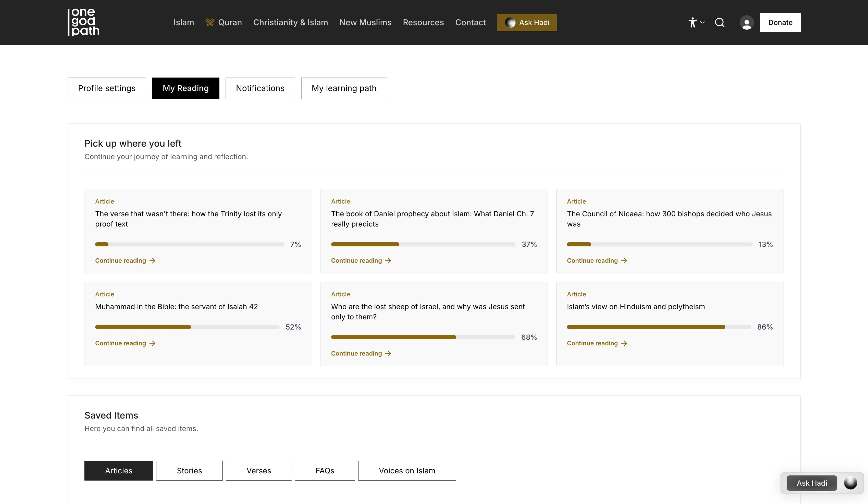
Task: Open the accessibility figure icon
Action: [x=692, y=22]
